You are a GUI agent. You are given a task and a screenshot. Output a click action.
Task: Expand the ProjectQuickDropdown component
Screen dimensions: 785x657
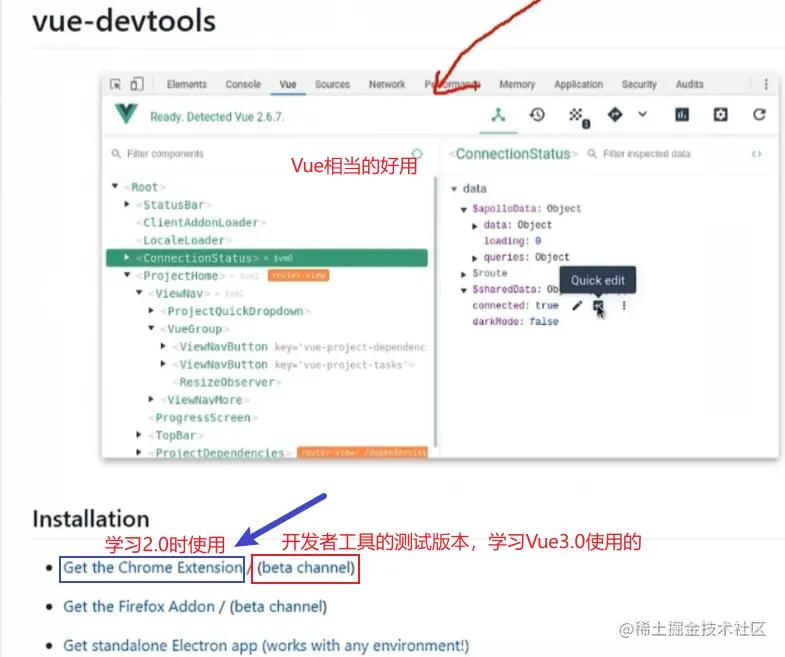click(x=151, y=310)
